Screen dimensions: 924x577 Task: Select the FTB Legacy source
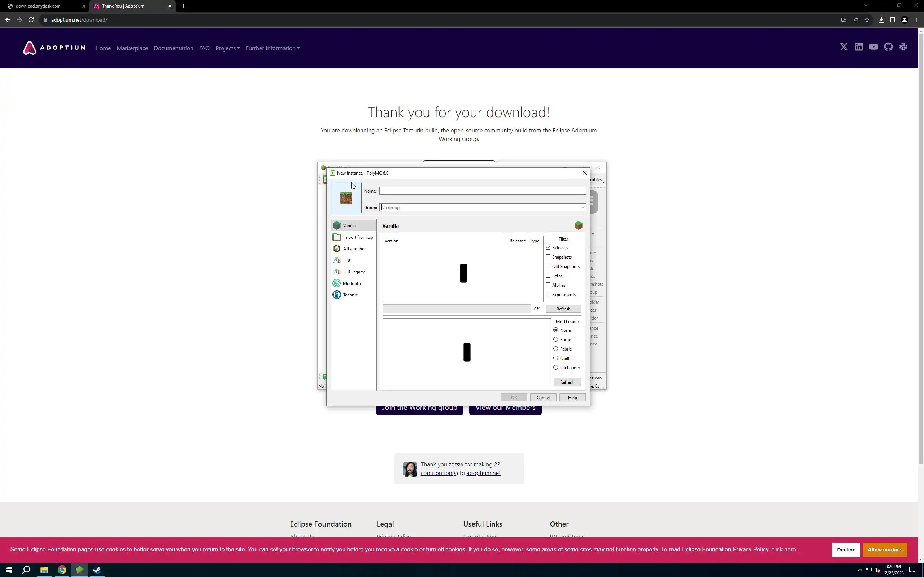353,272
